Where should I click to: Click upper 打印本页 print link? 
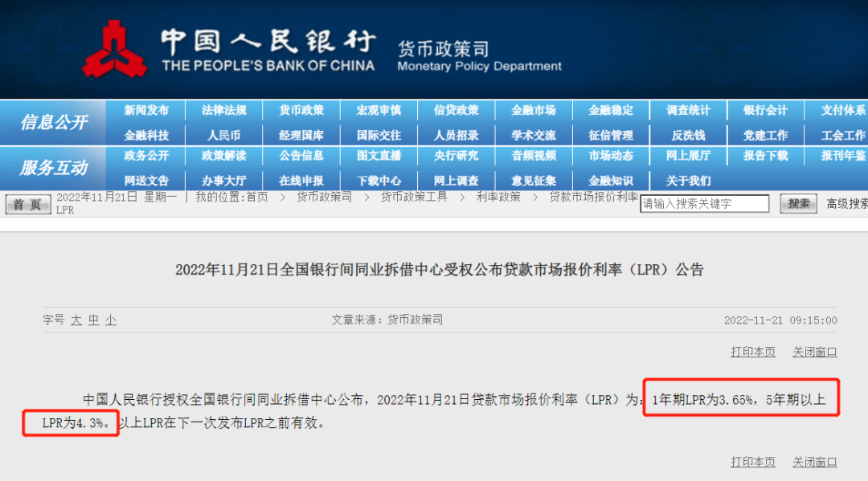click(753, 352)
